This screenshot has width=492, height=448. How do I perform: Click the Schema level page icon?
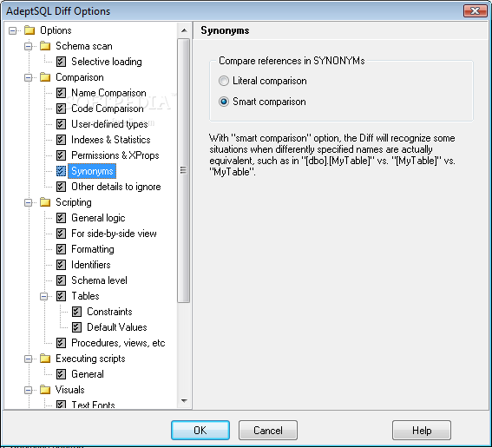pyautogui.click(x=61, y=280)
